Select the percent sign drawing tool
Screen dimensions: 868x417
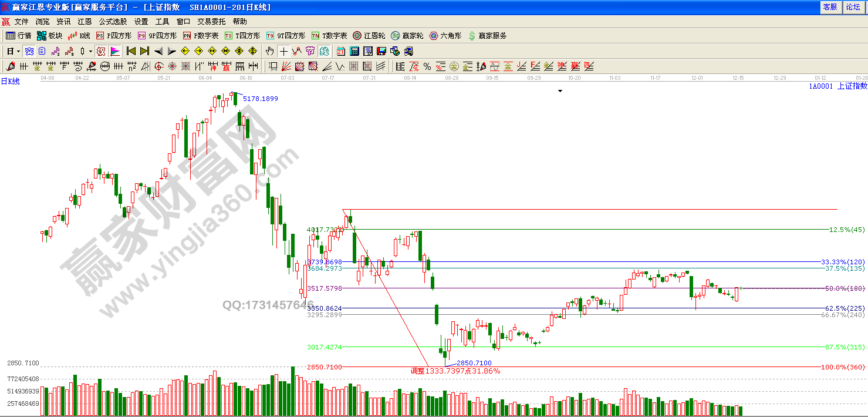[427, 66]
